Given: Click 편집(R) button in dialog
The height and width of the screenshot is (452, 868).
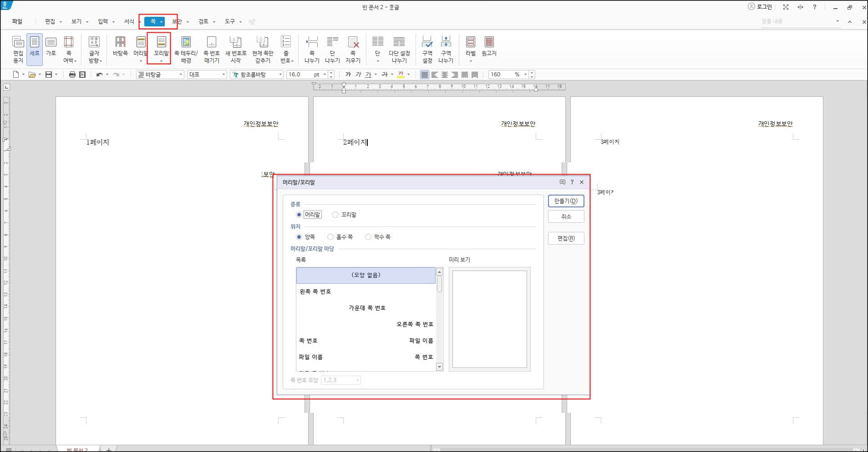Looking at the screenshot, I should [566, 238].
